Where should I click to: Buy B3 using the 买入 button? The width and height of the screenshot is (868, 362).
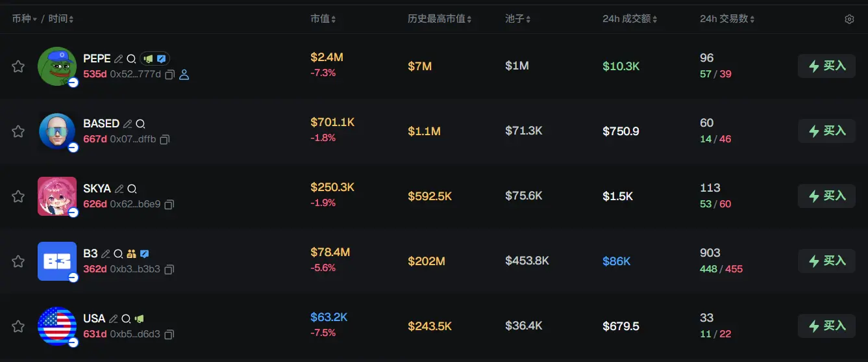coord(826,261)
